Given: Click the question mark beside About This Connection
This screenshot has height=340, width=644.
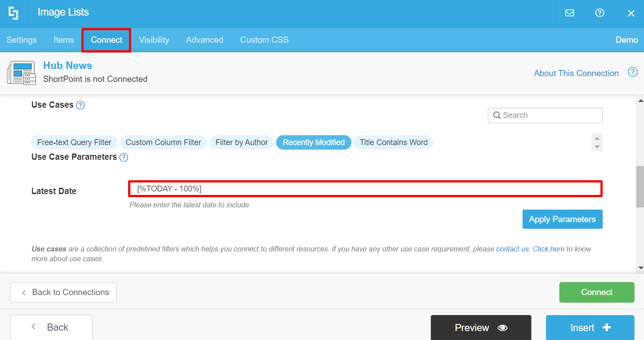Looking at the screenshot, I should 632,72.
